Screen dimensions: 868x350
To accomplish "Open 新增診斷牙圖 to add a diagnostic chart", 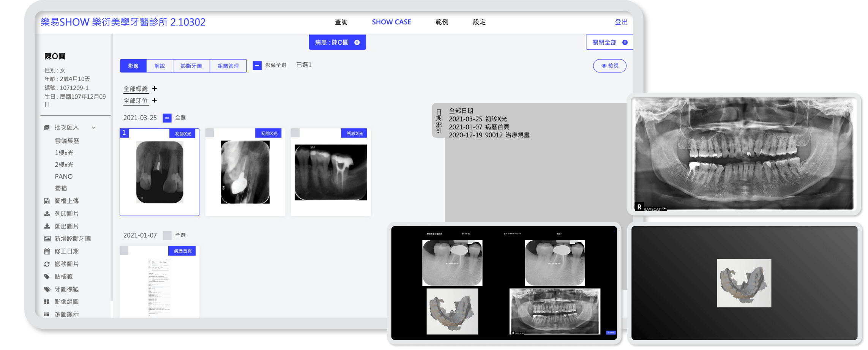I will click(x=70, y=238).
